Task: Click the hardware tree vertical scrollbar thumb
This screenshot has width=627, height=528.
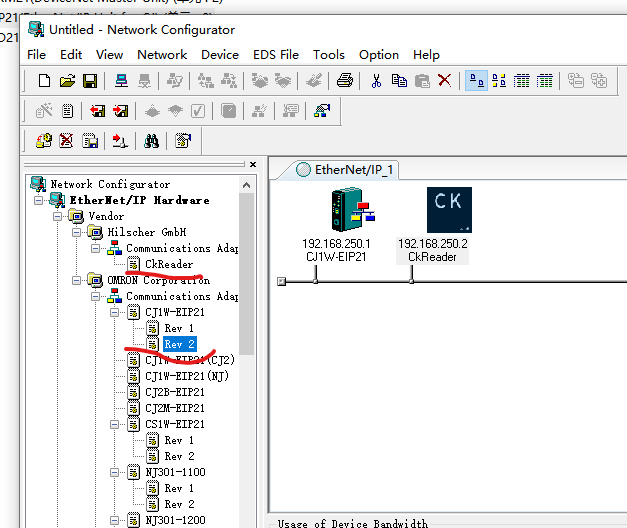Action: click(x=247, y=274)
